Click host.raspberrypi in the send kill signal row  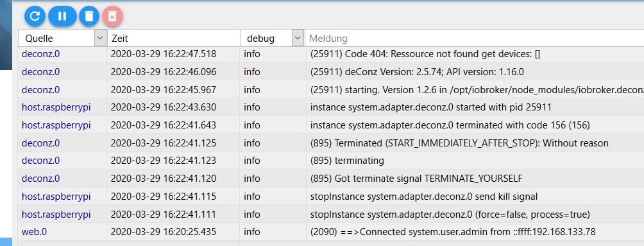pos(56,197)
